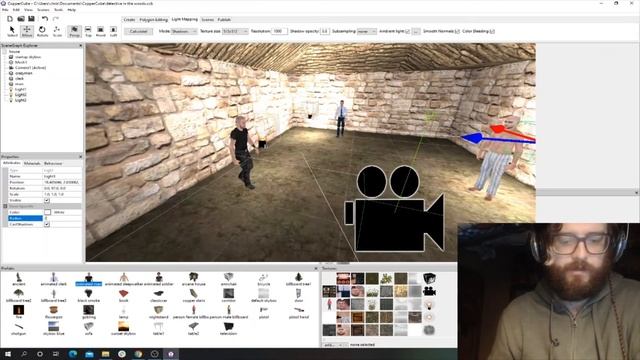
Task: Select the animated man prefab
Action: 89,280
